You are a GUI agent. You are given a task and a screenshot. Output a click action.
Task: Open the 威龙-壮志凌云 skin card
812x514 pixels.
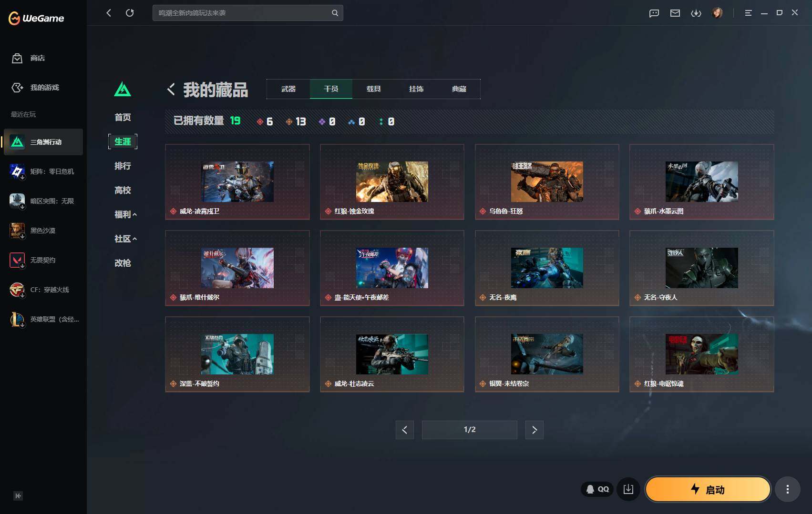392,354
